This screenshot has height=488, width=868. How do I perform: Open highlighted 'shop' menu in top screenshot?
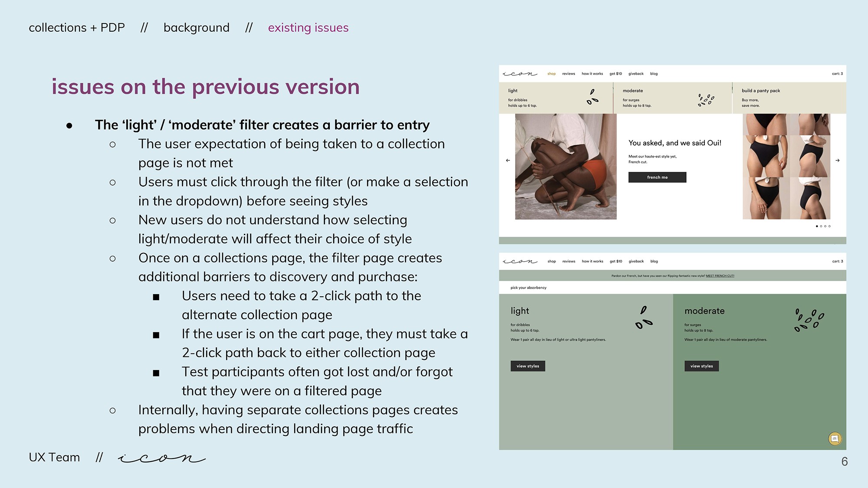tap(551, 74)
